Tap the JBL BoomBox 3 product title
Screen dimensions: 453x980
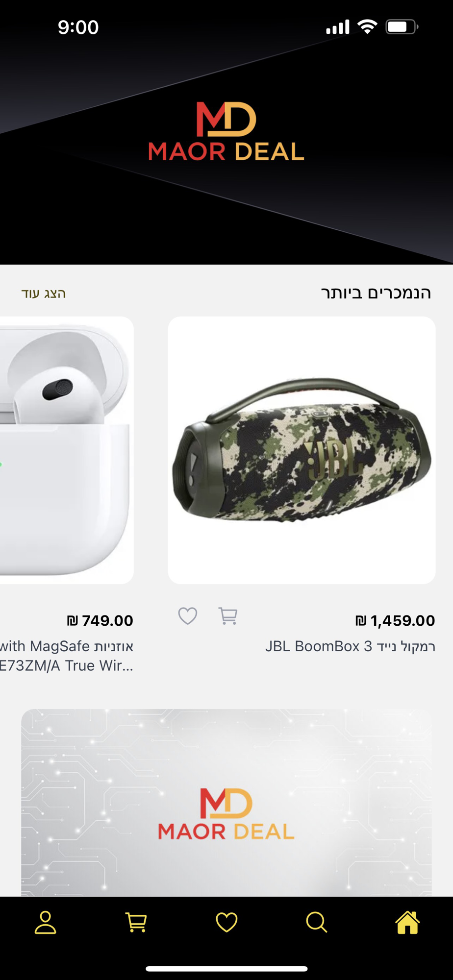[x=350, y=646]
